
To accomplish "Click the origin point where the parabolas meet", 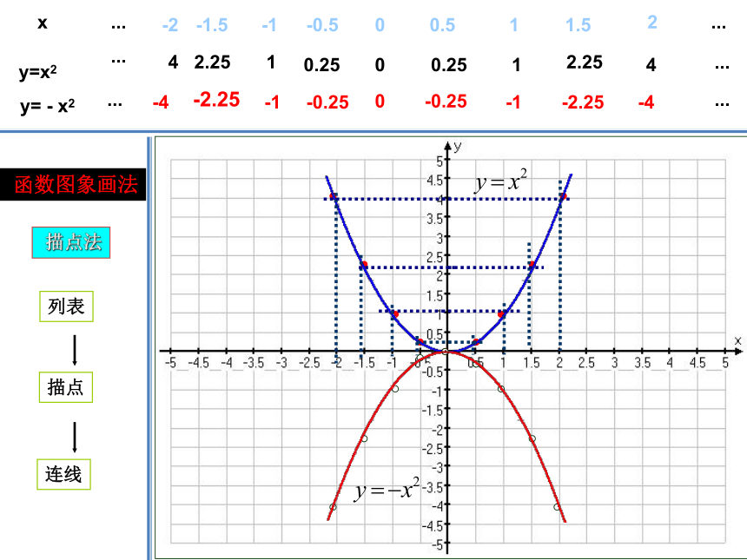I will coord(445,352).
